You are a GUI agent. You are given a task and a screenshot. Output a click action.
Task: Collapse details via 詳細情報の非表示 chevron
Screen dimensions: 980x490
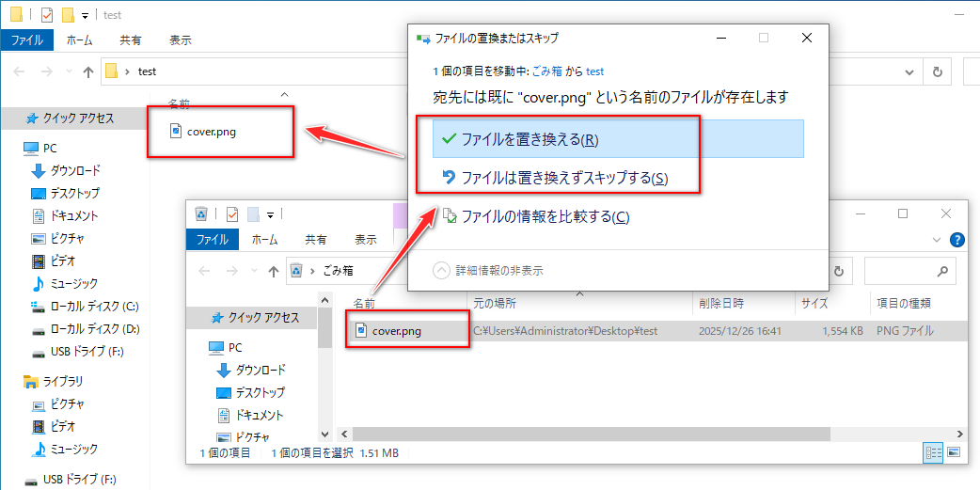pos(441,271)
